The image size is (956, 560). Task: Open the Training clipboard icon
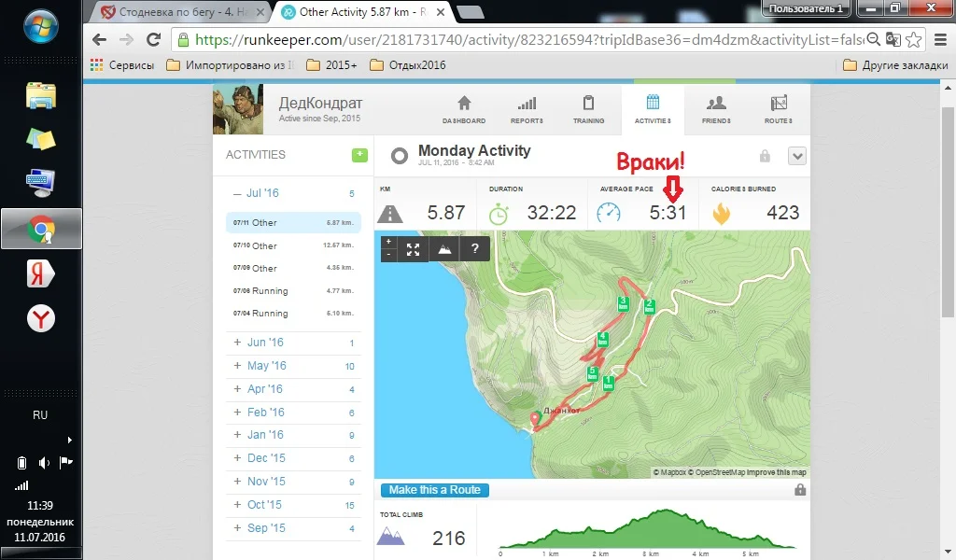pos(588,103)
